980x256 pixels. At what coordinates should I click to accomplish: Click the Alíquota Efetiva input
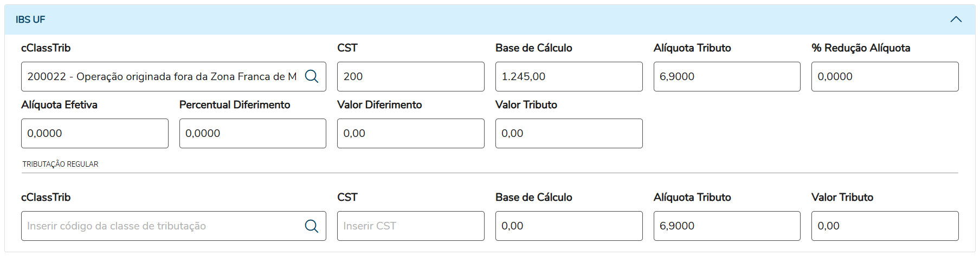coord(94,133)
